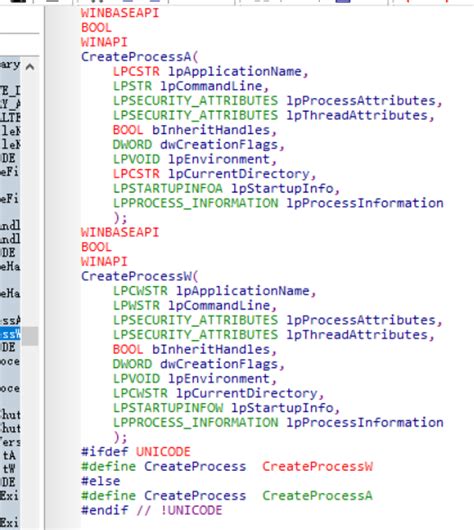Select the symbol entry ending in tA
Screen dimensions: 474x530
tap(9, 456)
